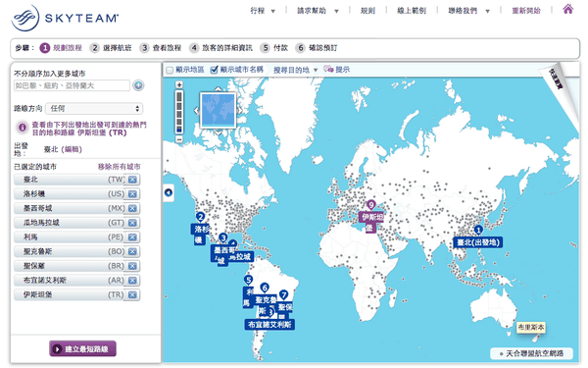
Task: Zoom out the map with minus button
Action: click(x=179, y=139)
